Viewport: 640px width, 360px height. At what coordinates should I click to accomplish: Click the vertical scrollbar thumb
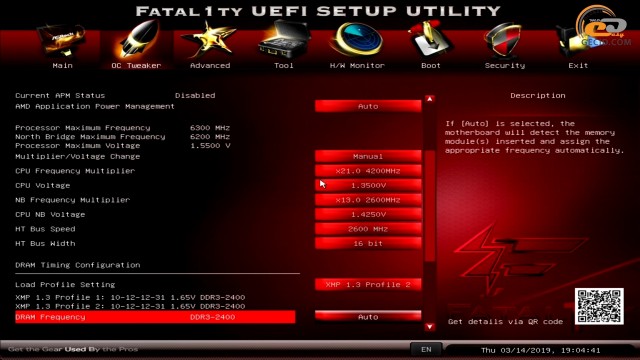(429, 205)
